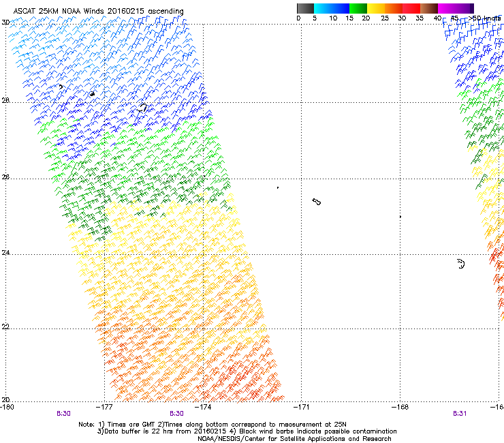504x443 pixels.
Task: Click the small filled island just west of -177
Action: point(92,93)
